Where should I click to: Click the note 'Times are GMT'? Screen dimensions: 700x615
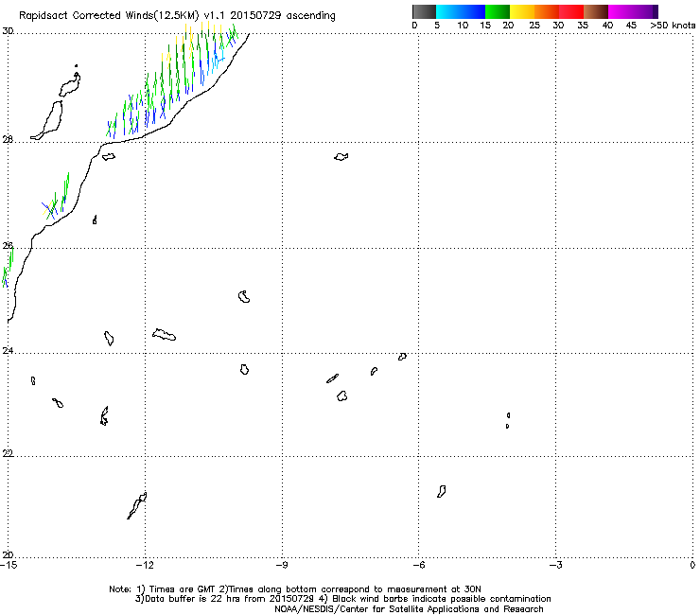click(x=183, y=589)
